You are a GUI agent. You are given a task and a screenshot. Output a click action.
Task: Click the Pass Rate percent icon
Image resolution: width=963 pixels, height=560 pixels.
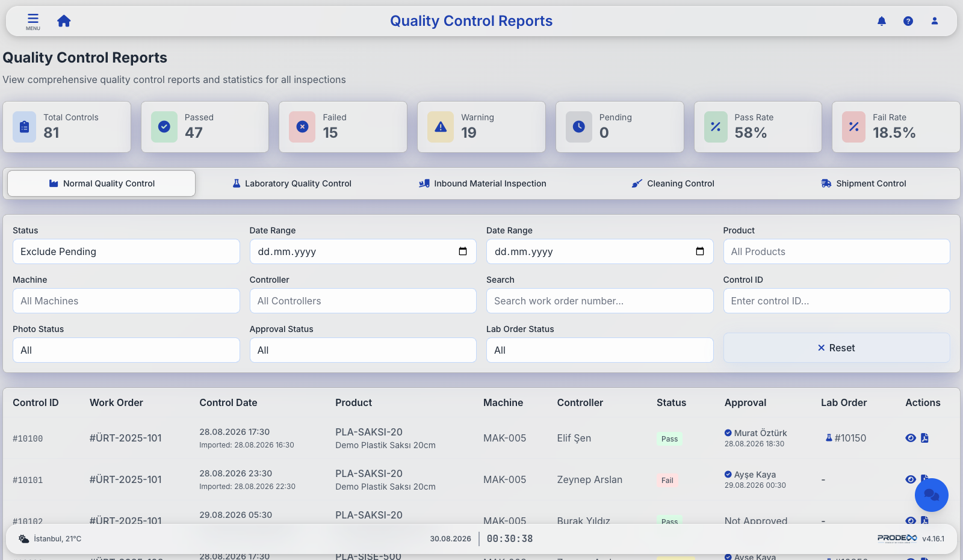[716, 127]
